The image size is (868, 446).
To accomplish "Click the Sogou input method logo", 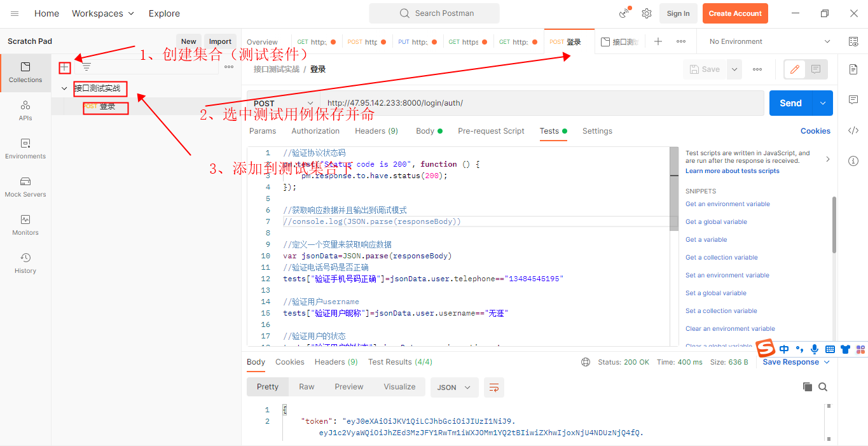I will [x=766, y=349].
